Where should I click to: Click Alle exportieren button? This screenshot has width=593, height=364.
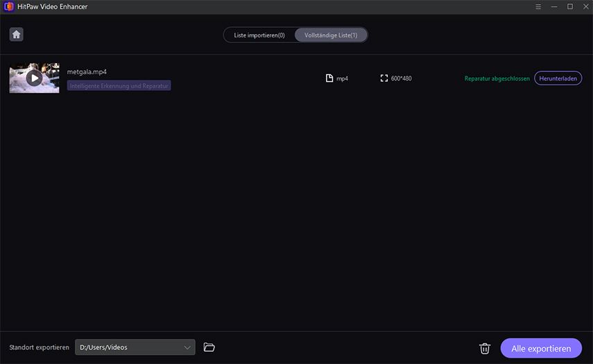(x=541, y=348)
